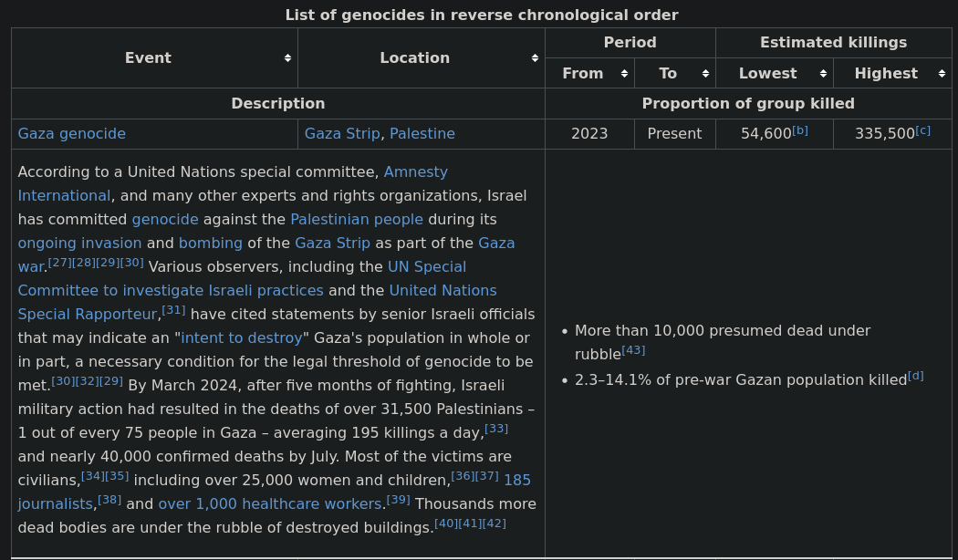Open the ongoing invasion link
The width and height of the screenshot is (958, 560).
79,244
